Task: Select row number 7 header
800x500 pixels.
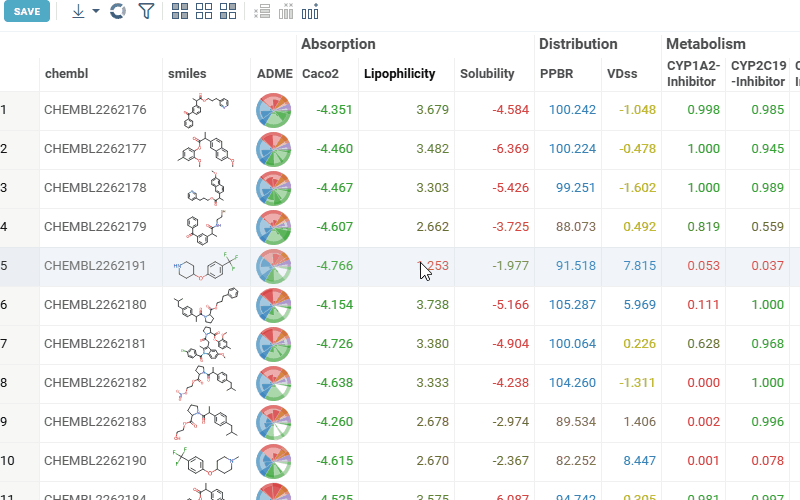Action: (5, 344)
